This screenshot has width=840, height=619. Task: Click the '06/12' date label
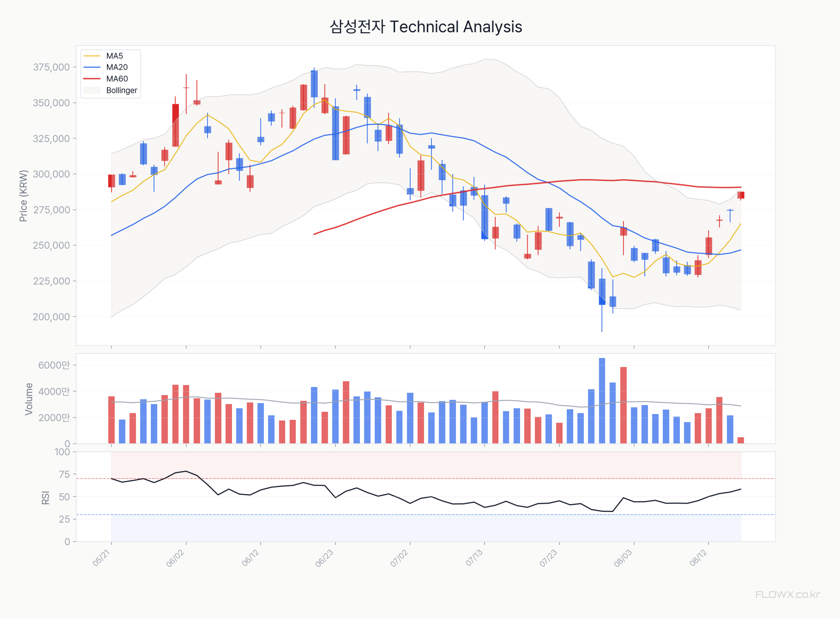(251, 558)
